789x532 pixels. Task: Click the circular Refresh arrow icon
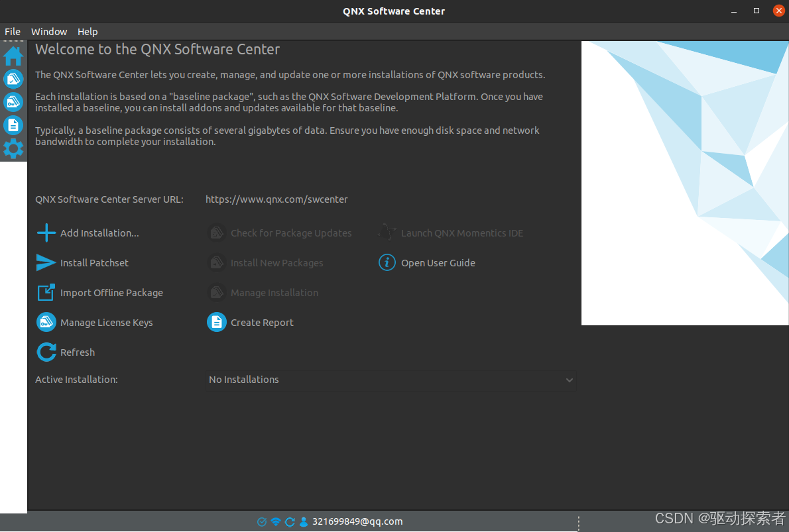coord(46,352)
